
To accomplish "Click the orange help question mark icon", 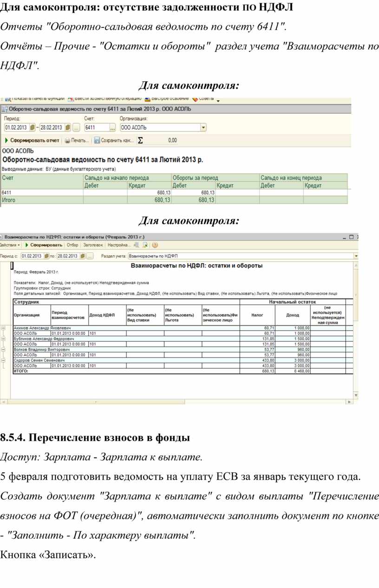I will 155,245.
